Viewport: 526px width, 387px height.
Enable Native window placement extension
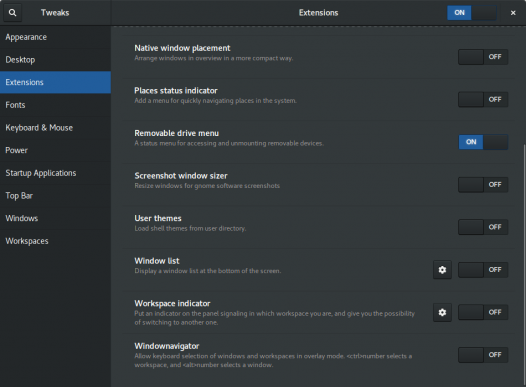point(483,57)
